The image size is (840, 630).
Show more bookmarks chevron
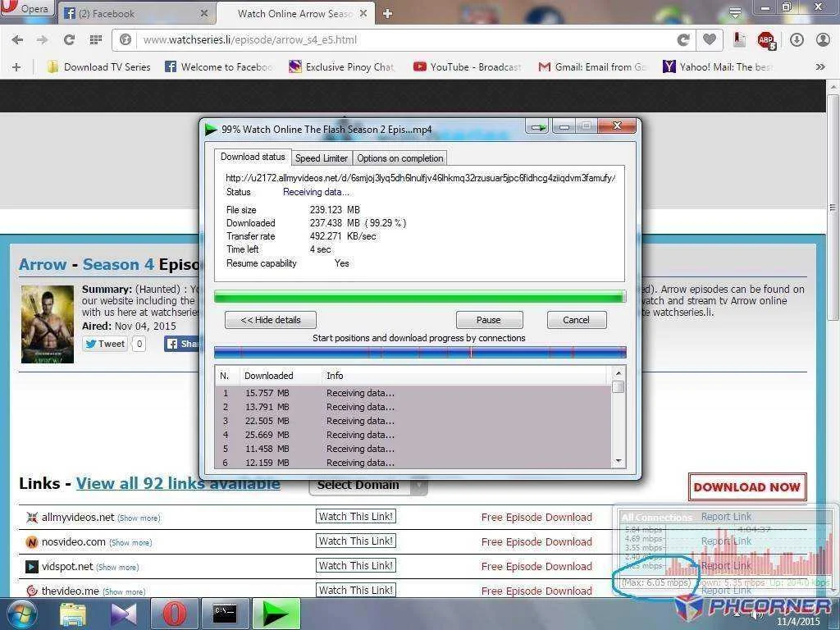tap(820, 67)
